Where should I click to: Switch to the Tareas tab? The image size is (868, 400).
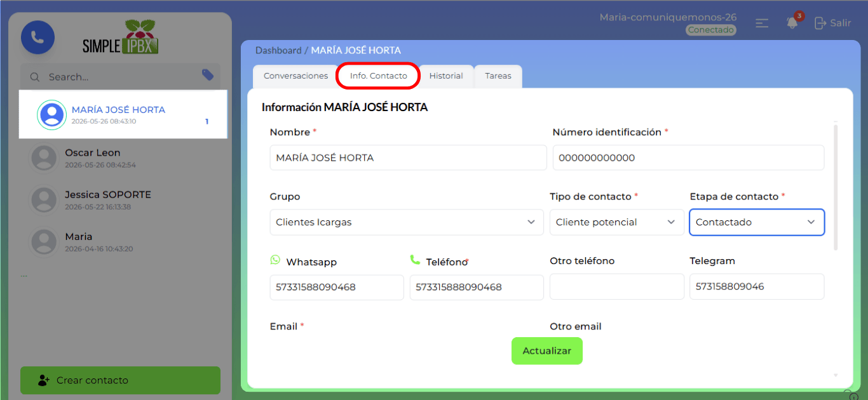(x=498, y=76)
